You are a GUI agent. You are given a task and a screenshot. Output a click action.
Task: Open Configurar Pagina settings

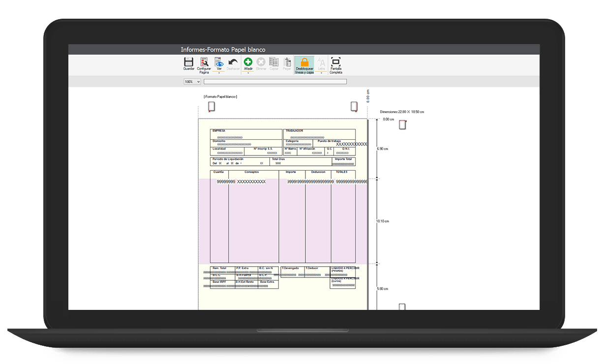point(204,62)
